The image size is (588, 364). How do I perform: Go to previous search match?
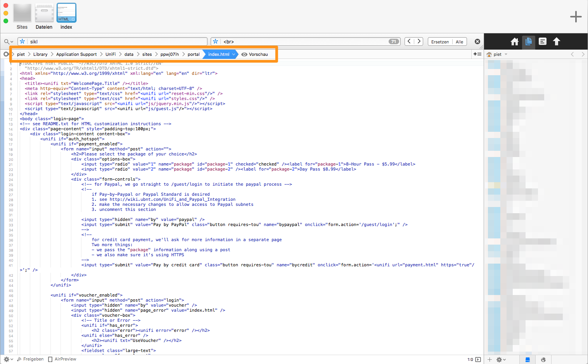tap(409, 41)
